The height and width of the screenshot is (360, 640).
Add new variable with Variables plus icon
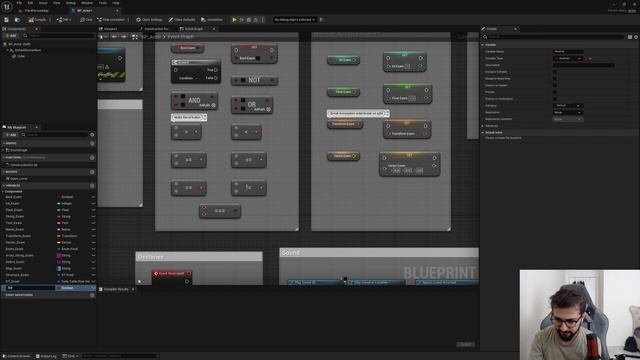pyautogui.click(x=92, y=185)
